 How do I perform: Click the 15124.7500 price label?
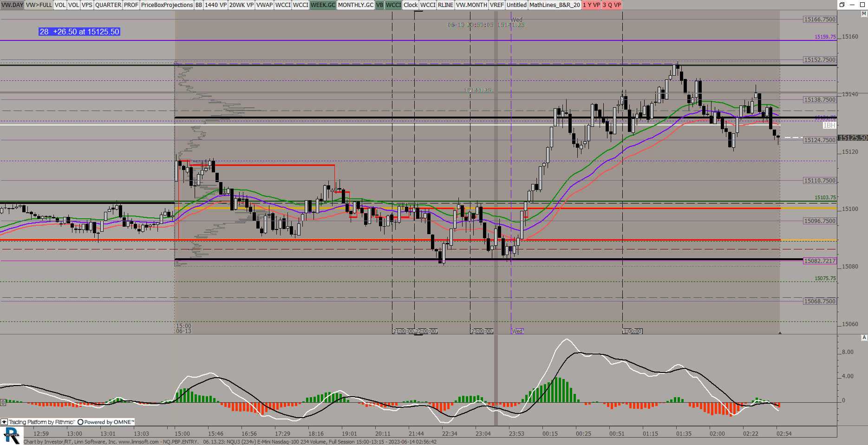coord(820,140)
